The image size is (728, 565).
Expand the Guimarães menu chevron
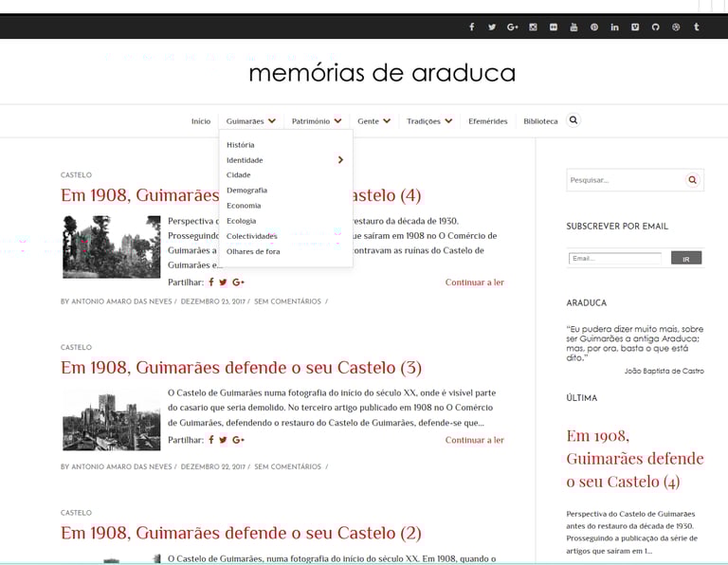[272, 120]
